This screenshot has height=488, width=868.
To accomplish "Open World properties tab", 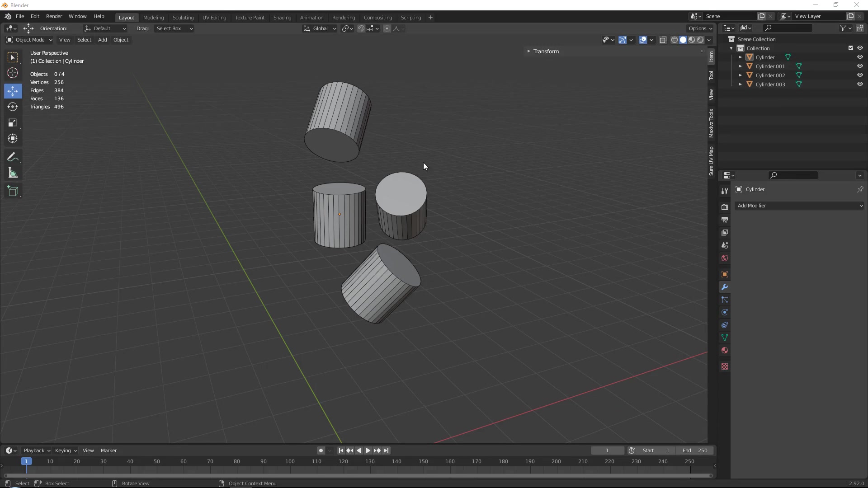I will click(x=725, y=258).
